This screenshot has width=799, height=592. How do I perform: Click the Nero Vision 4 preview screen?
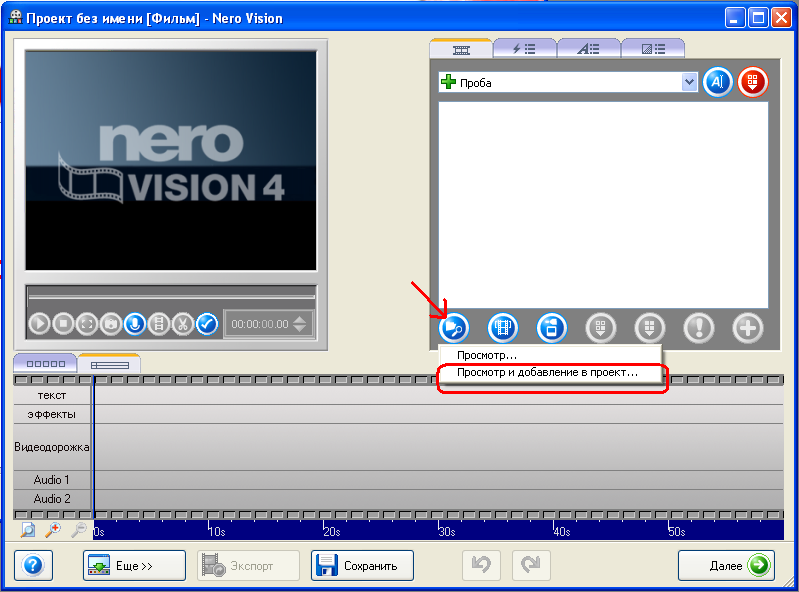coord(171,160)
